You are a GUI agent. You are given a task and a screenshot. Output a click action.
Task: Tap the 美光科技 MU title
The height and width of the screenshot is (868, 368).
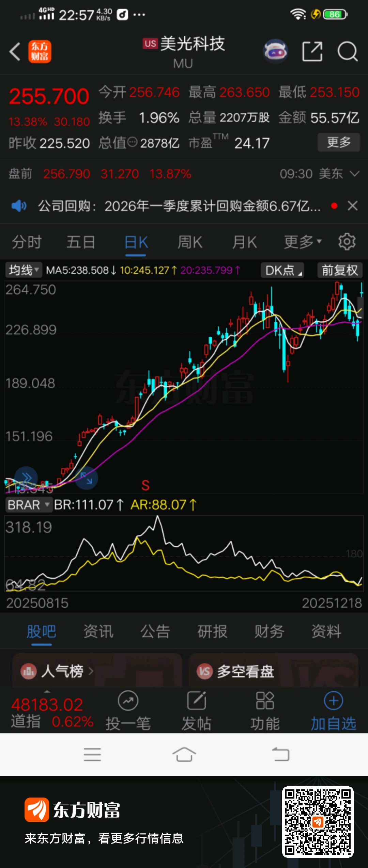(x=184, y=52)
